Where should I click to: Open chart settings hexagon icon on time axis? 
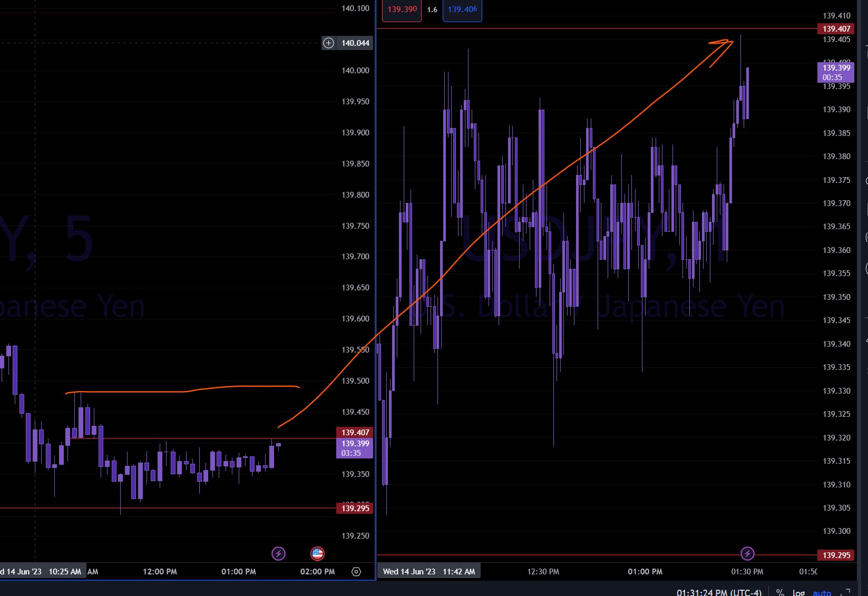pos(356,572)
